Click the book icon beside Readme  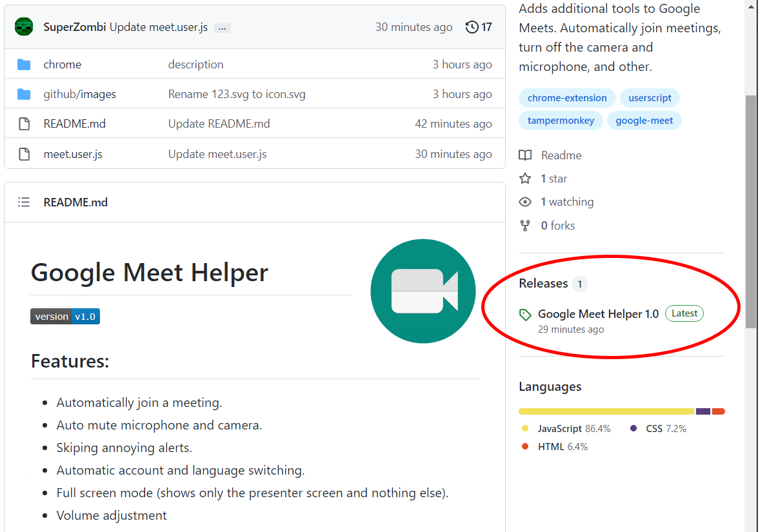(x=526, y=155)
